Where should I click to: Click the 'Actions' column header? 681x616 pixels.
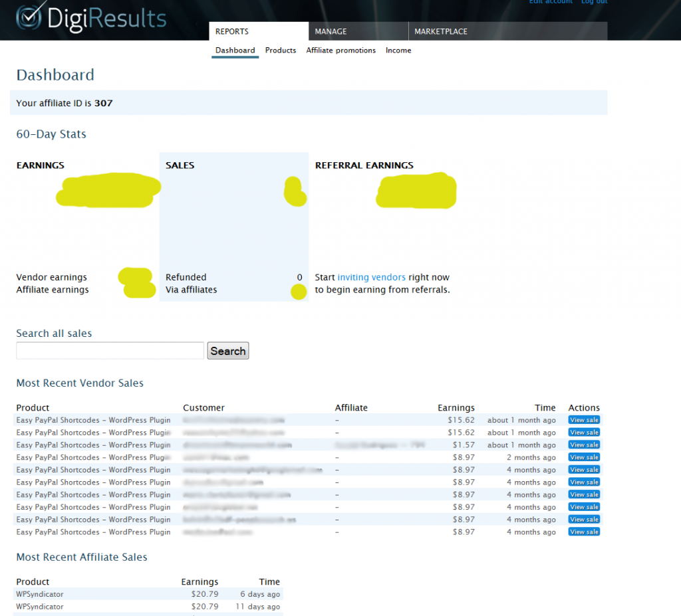coord(584,407)
